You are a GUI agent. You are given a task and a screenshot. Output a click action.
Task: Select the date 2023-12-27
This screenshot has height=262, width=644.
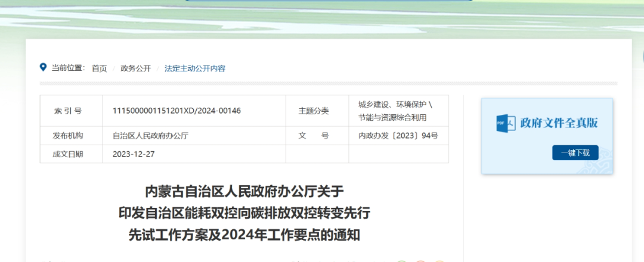coord(134,154)
